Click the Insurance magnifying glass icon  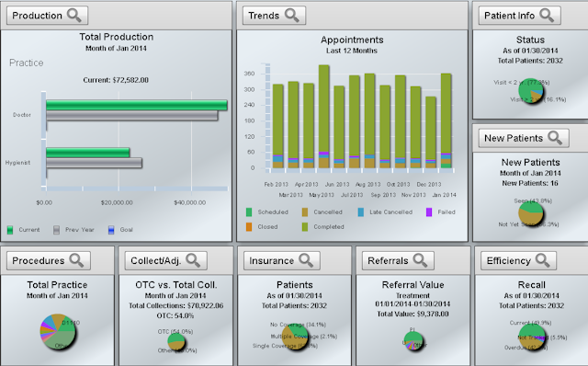pyautogui.click(x=306, y=260)
